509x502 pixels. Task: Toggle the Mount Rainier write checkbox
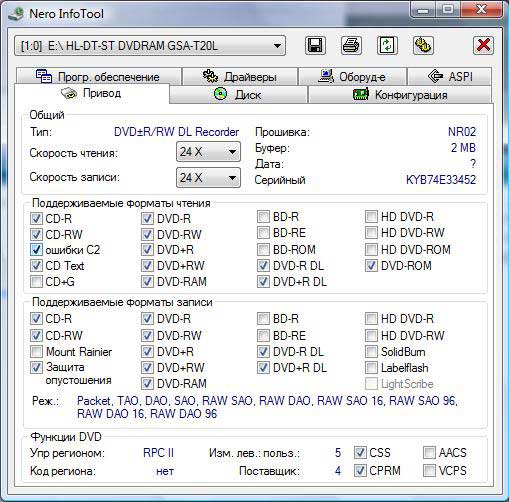point(36,351)
